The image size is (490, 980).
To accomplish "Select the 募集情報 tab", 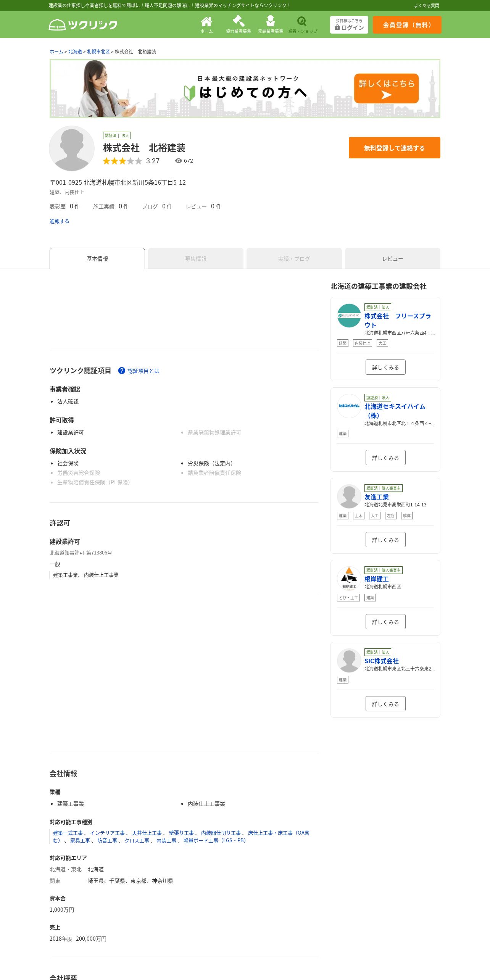I will [196, 258].
